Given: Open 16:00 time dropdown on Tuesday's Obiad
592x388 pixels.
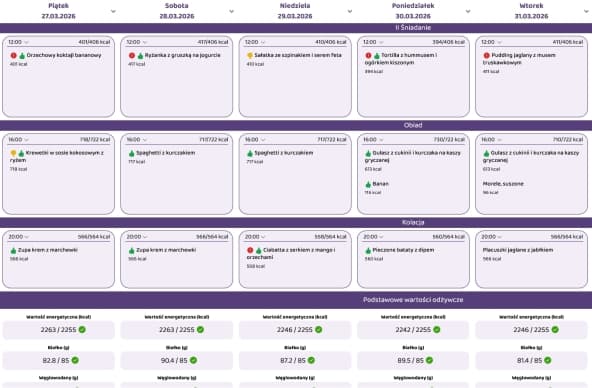Looking at the screenshot, I should pos(492,139).
